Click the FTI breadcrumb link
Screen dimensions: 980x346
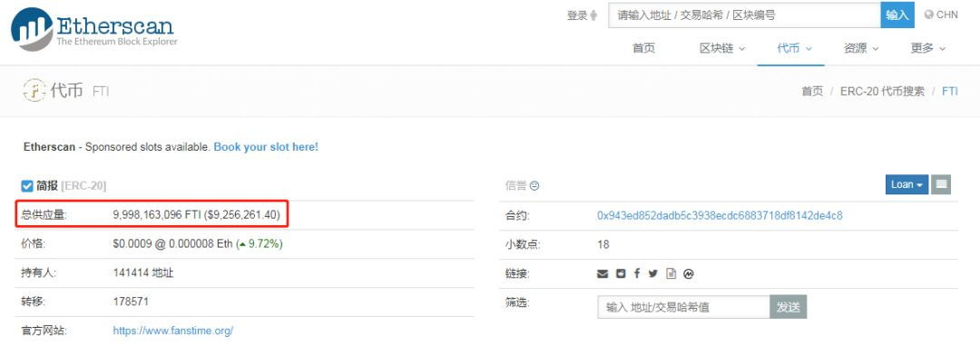pyautogui.click(x=949, y=91)
